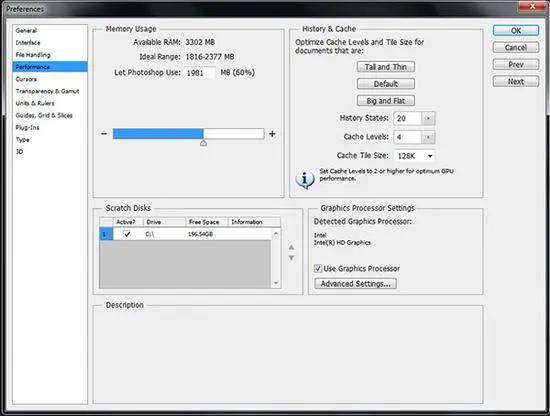
Task: Select Transparency & Gamut category
Action: (47, 91)
